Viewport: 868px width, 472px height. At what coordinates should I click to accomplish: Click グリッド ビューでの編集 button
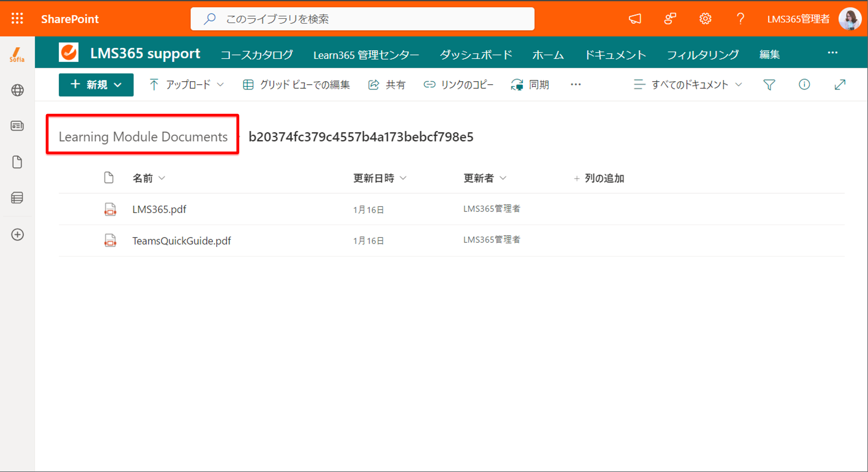[296, 85]
